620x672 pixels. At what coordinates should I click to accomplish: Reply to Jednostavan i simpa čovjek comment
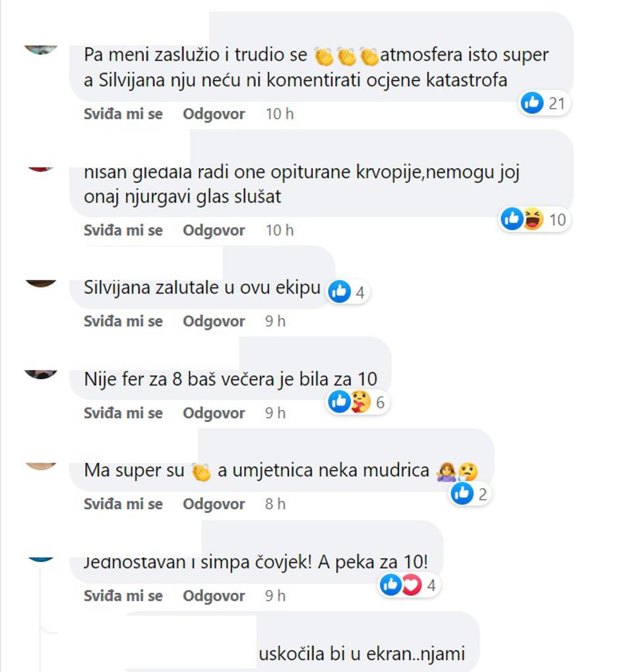click(214, 596)
